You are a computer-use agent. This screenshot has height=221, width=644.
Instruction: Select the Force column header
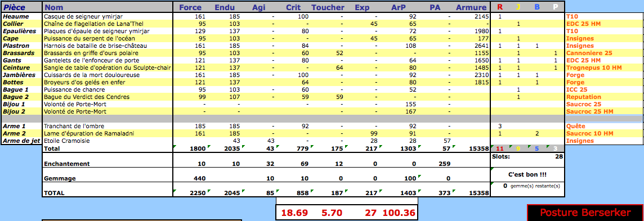pyautogui.click(x=190, y=7)
